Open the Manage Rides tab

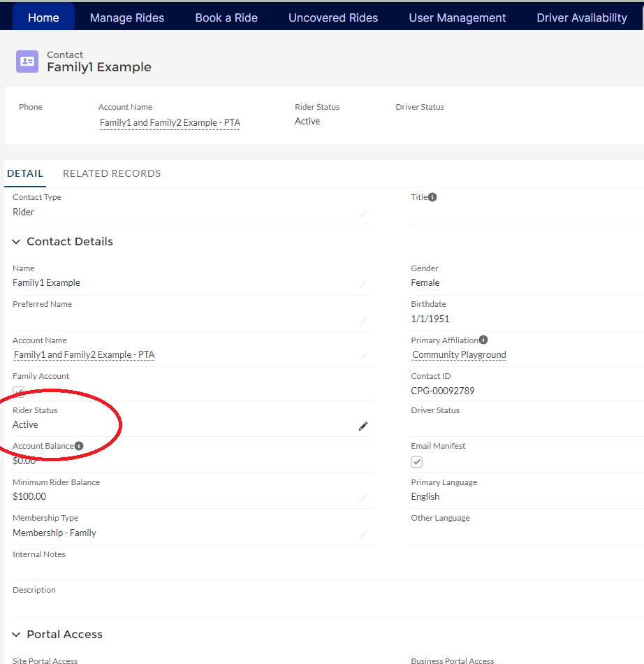point(127,17)
